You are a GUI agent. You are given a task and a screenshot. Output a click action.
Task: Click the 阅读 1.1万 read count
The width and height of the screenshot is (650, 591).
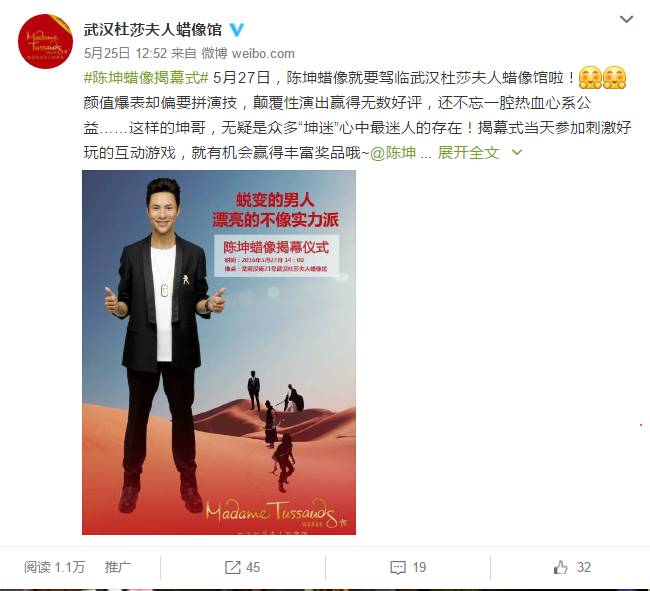click(x=54, y=567)
